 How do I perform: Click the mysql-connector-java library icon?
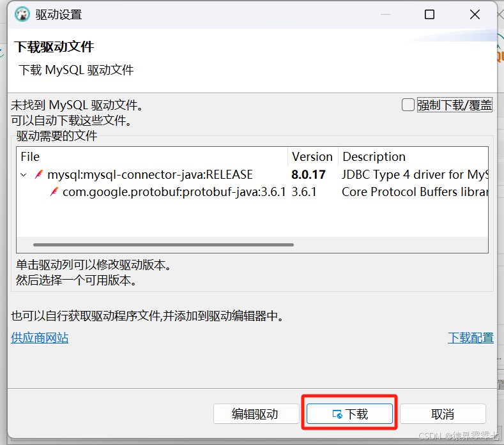[39, 174]
